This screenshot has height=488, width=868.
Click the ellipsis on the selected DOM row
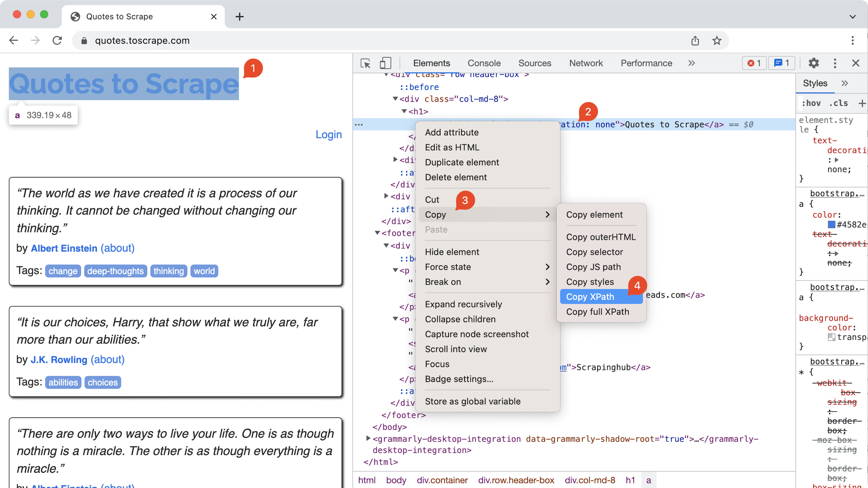tap(359, 125)
